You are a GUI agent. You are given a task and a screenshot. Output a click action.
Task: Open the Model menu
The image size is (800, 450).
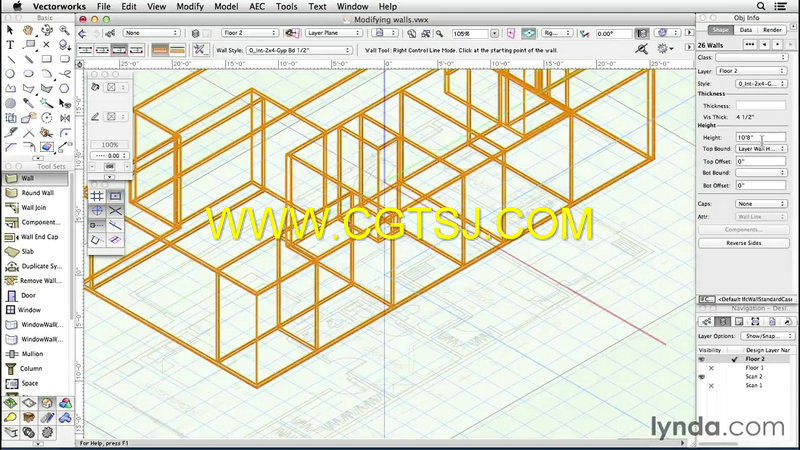point(226,6)
